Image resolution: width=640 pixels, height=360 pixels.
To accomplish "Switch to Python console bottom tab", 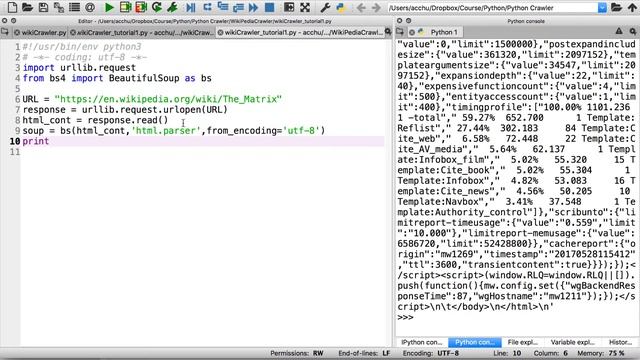I will click(x=475, y=342).
